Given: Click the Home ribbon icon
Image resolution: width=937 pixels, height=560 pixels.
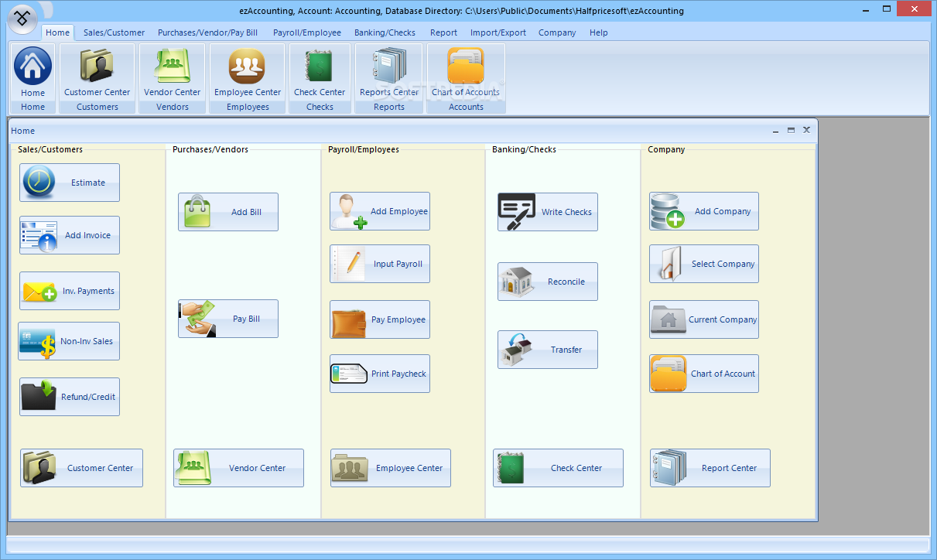Looking at the screenshot, I should click(x=32, y=73).
